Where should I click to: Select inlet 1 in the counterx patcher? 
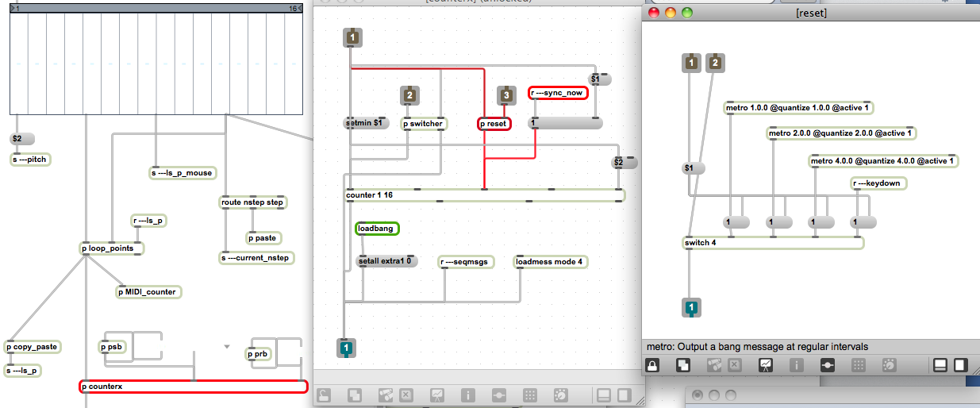pos(352,37)
